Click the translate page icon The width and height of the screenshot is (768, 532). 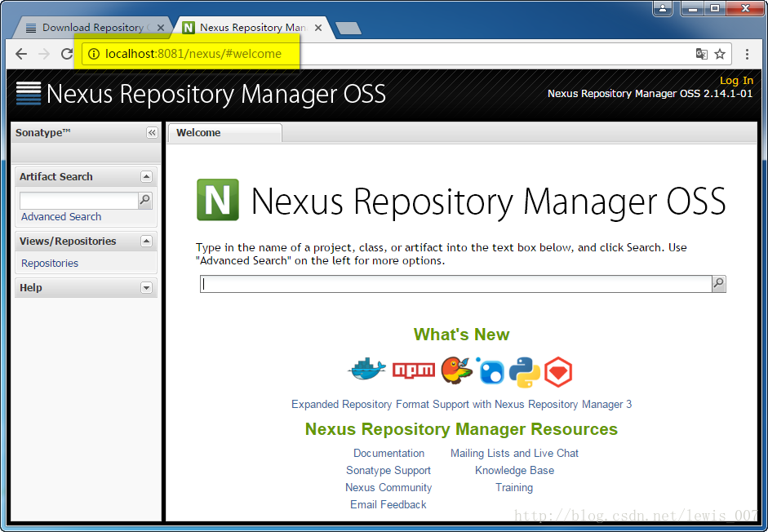[x=701, y=53]
